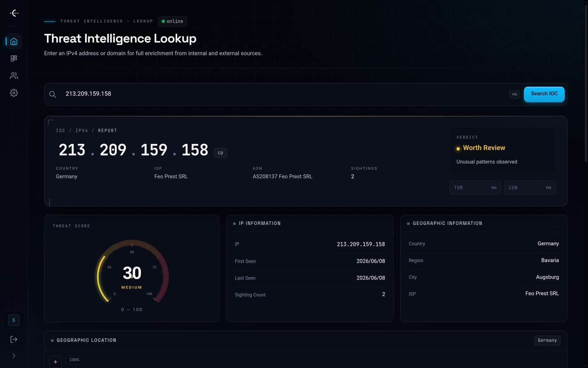Open the Home sidebar icon
Image resolution: width=588 pixels, height=368 pixels.
point(13,41)
